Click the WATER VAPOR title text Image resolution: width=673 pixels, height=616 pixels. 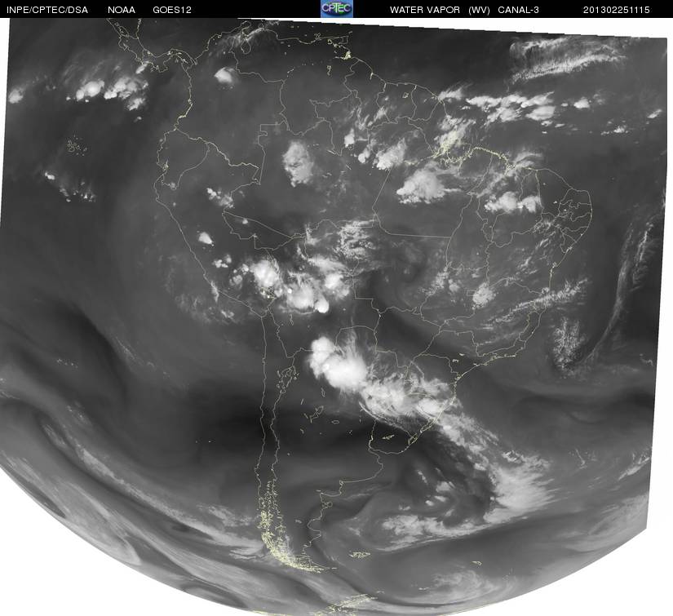point(425,10)
